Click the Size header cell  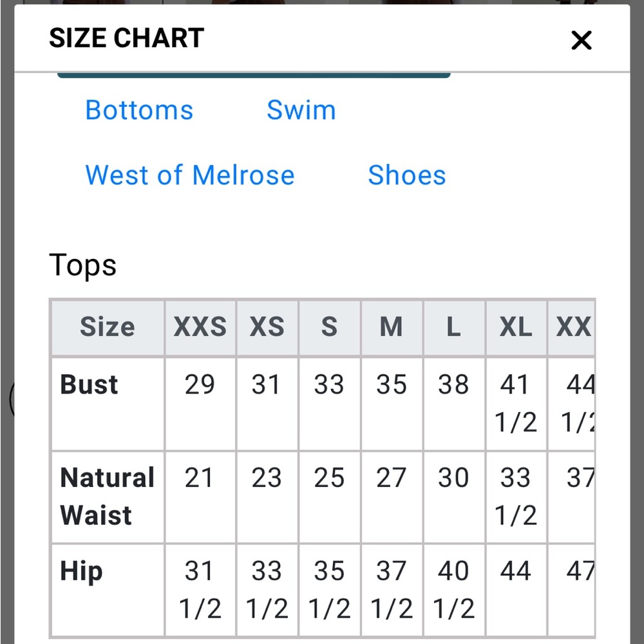(x=107, y=327)
